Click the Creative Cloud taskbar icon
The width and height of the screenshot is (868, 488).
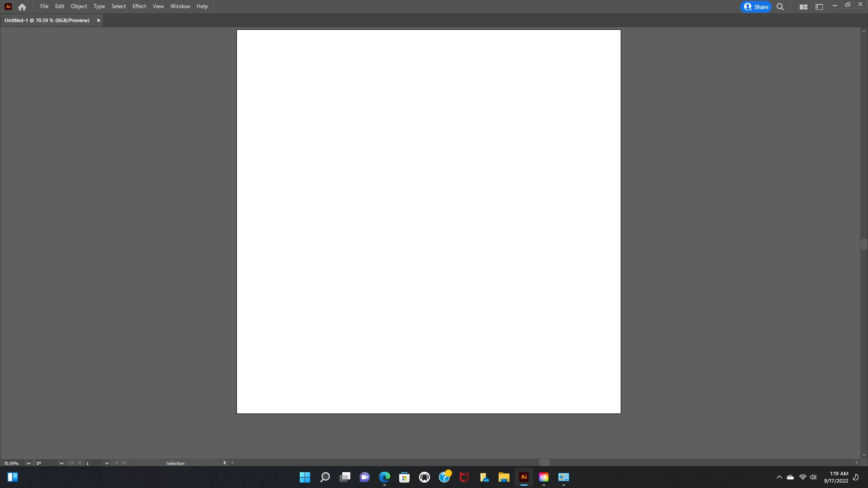(543, 477)
